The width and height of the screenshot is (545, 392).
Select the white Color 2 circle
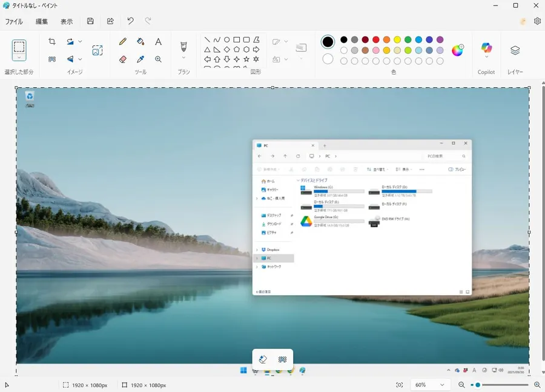click(328, 59)
